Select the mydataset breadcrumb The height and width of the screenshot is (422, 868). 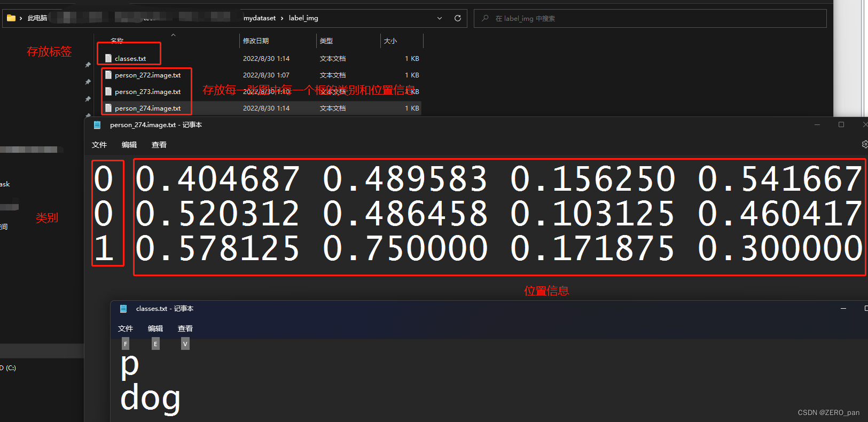tap(260, 18)
